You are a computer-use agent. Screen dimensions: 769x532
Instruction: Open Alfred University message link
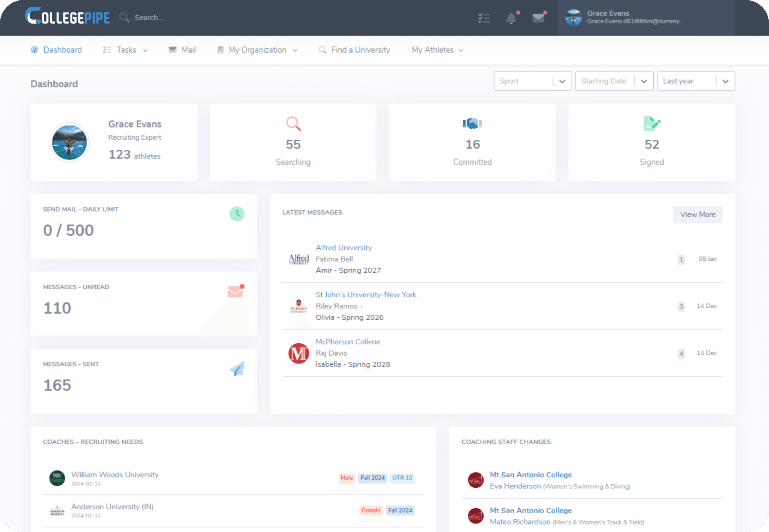(344, 248)
